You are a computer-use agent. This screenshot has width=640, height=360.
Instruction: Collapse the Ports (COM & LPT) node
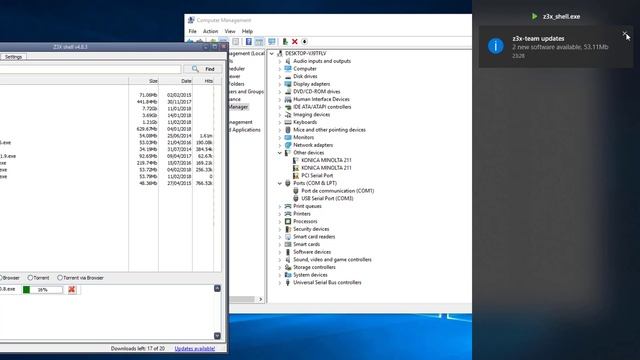tap(280, 183)
